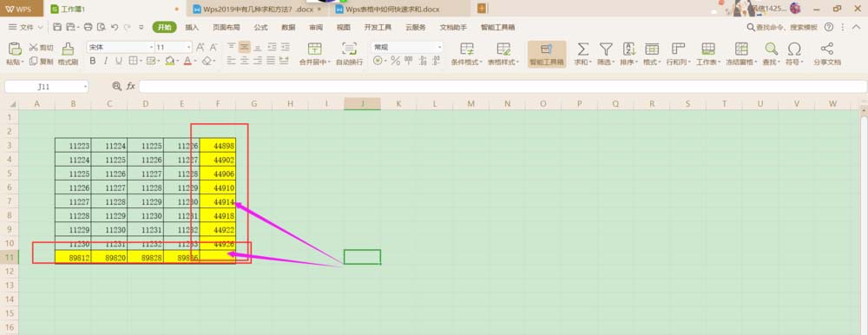Expand the Name Box dropdown showing J11
Screen dimensions: 868x335
click(85, 87)
